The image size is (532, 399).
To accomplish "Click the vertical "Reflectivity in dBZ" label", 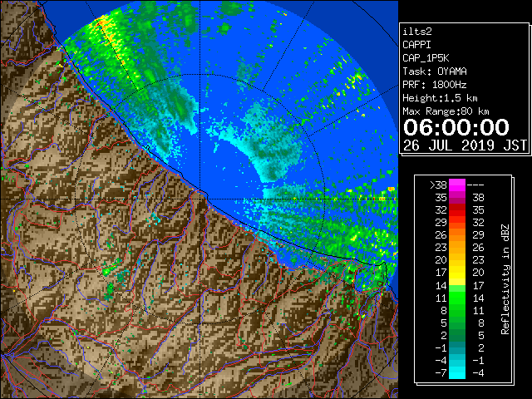I will 505,279.
